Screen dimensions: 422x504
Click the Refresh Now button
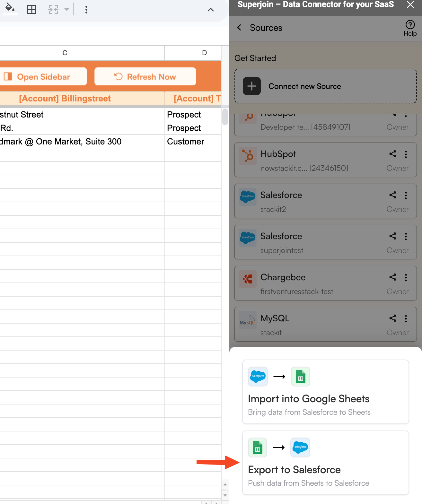pos(145,76)
